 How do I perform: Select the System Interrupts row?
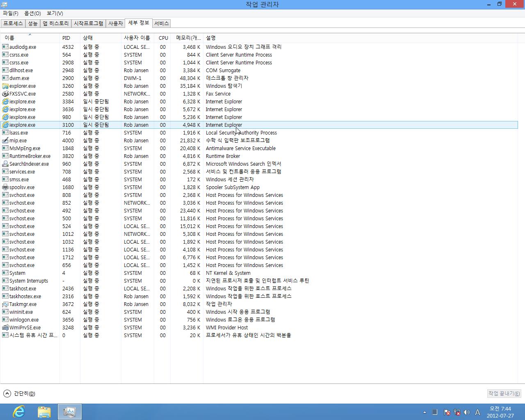click(259, 281)
